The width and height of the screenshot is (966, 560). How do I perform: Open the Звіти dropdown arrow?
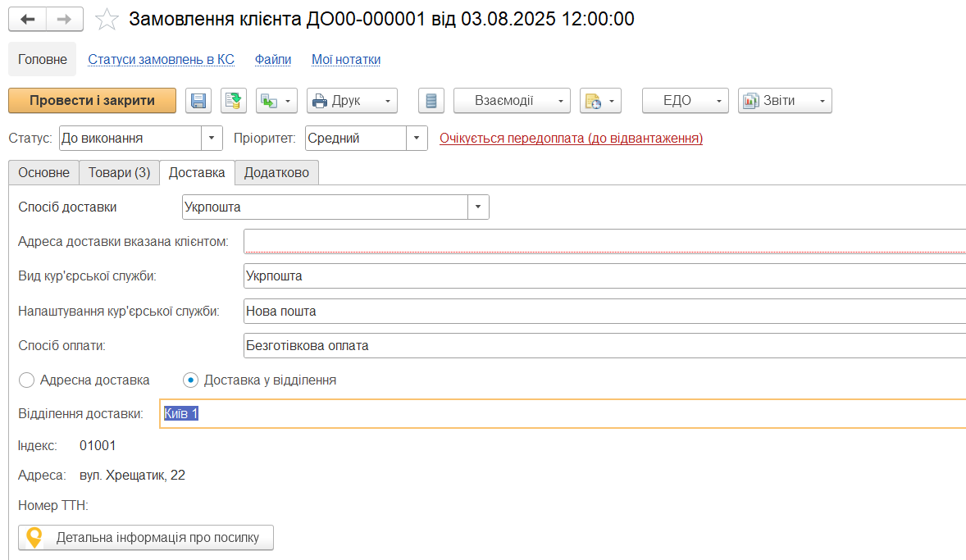click(822, 101)
